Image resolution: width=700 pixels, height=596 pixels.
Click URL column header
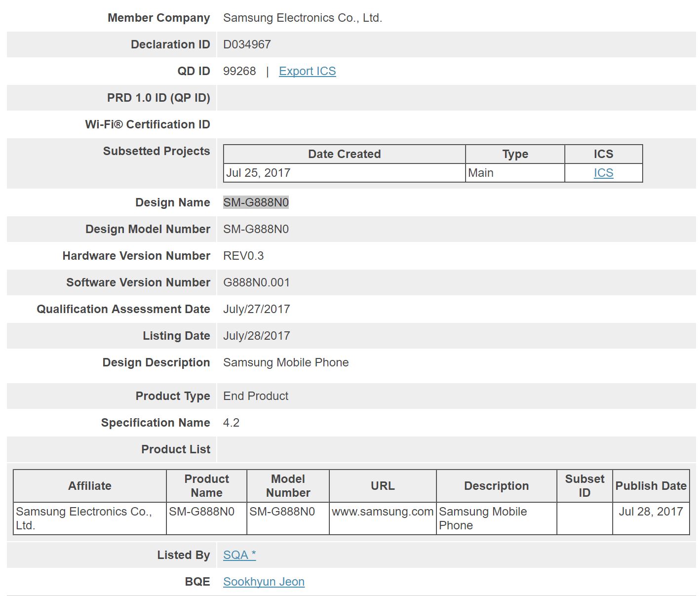coord(383,486)
